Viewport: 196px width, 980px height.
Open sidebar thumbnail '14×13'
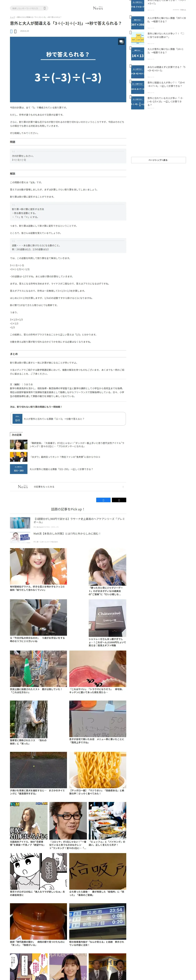pos(137,54)
